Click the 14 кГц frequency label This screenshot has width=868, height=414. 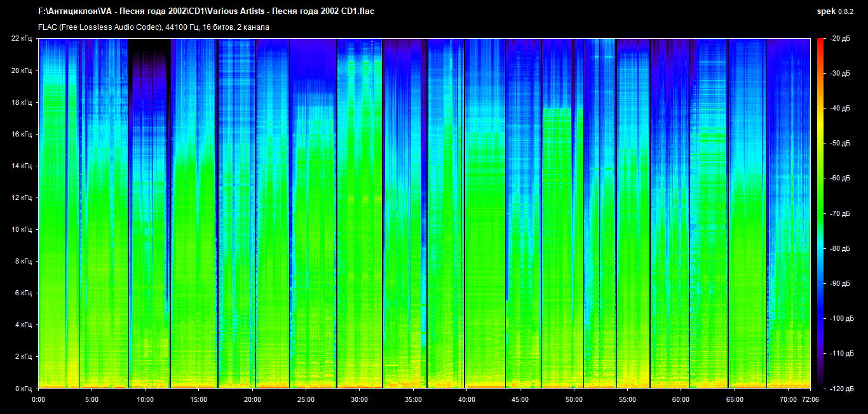(x=22, y=166)
